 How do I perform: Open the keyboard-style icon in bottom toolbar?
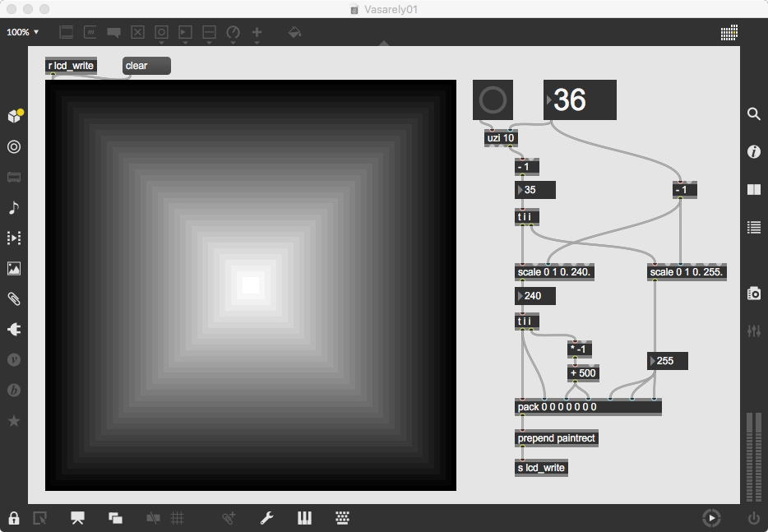click(x=342, y=518)
